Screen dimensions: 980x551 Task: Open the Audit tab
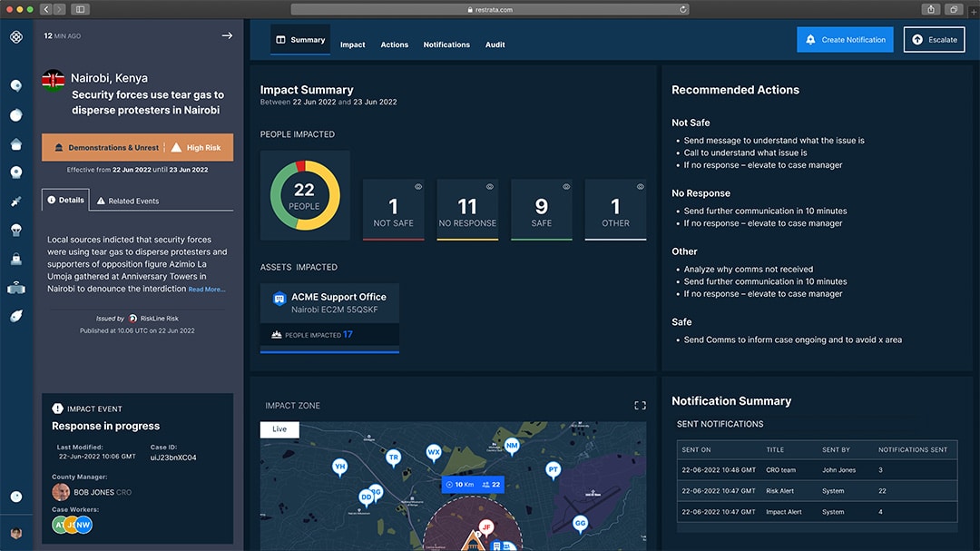click(495, 45)
